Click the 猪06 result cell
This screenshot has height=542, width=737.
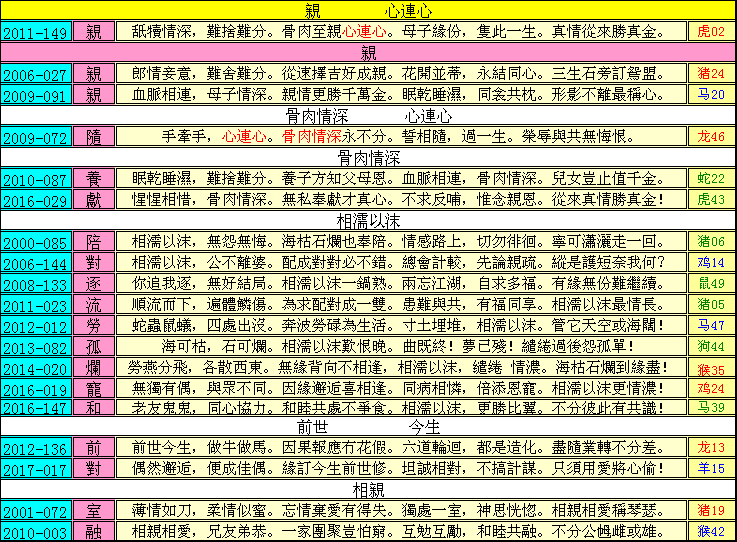tap(711, 242)
